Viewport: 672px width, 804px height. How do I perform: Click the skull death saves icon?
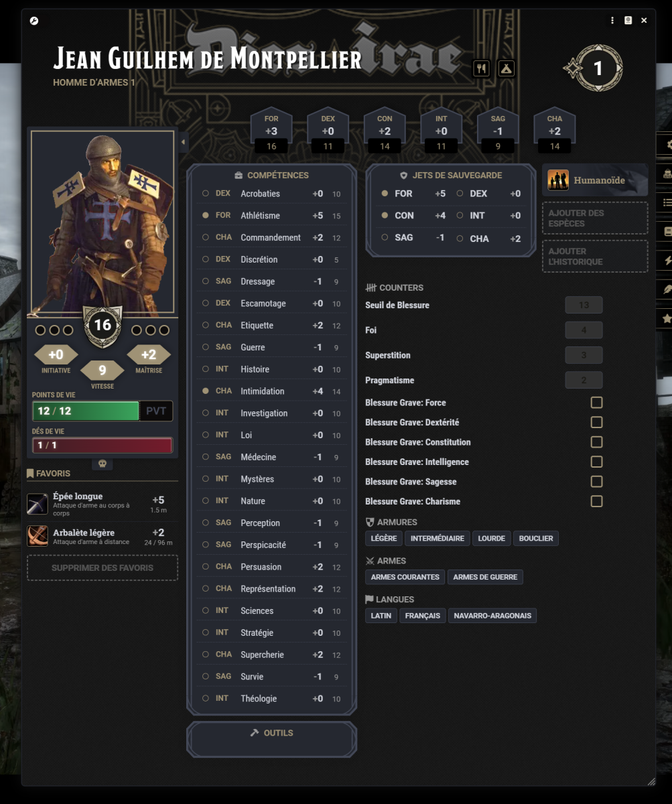(103, 464)
